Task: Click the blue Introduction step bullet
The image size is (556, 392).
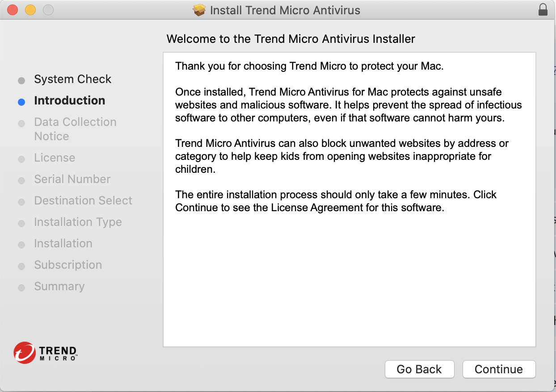Action: (21, 102)
